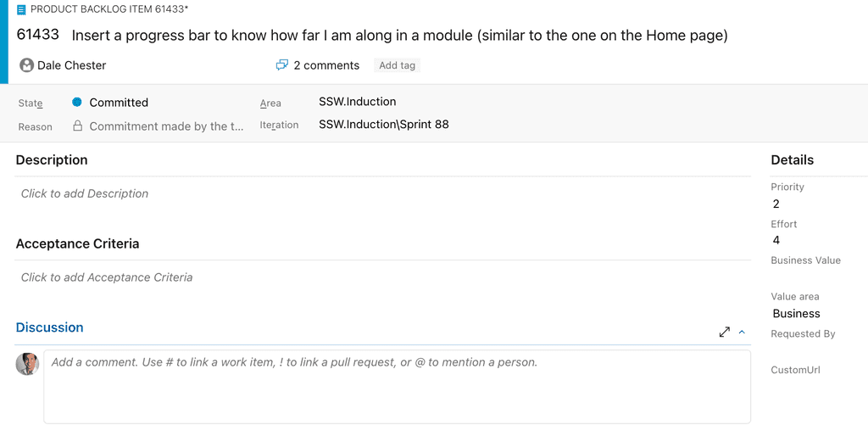868x425 pixels.
Task: Expand Discussion to full screen
Action: pyautogui.click(x=724, y=333)
